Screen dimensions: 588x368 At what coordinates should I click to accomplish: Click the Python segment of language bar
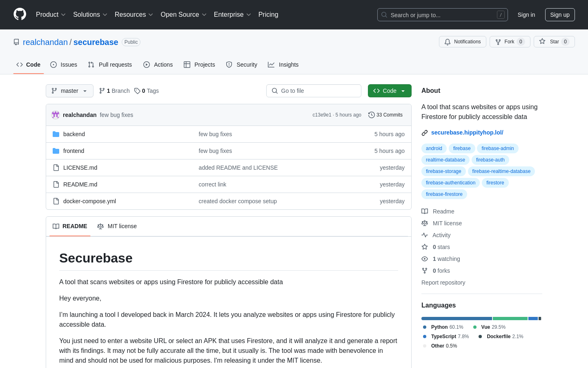pyautogui.click(x=457, y=319)
